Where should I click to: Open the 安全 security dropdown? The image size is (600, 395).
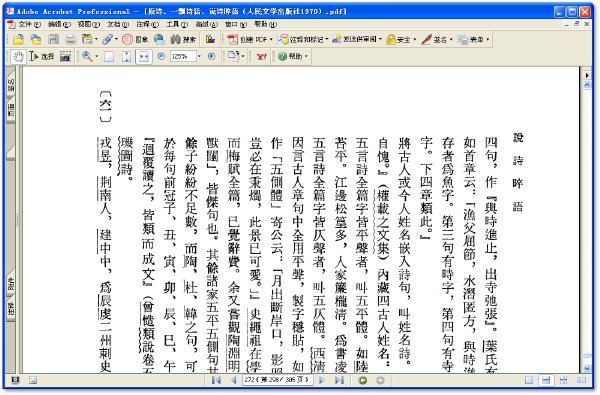[x=415, y=39]
